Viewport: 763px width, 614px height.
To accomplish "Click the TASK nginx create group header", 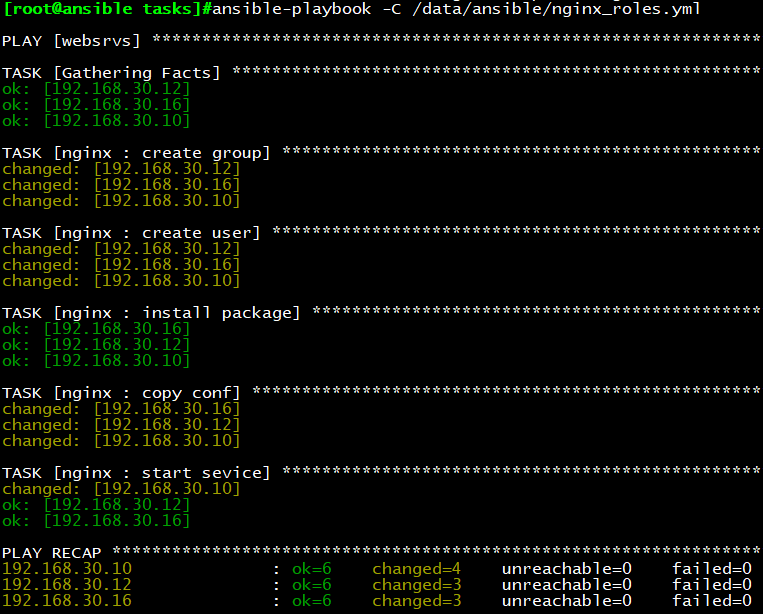I will point(136,153).
